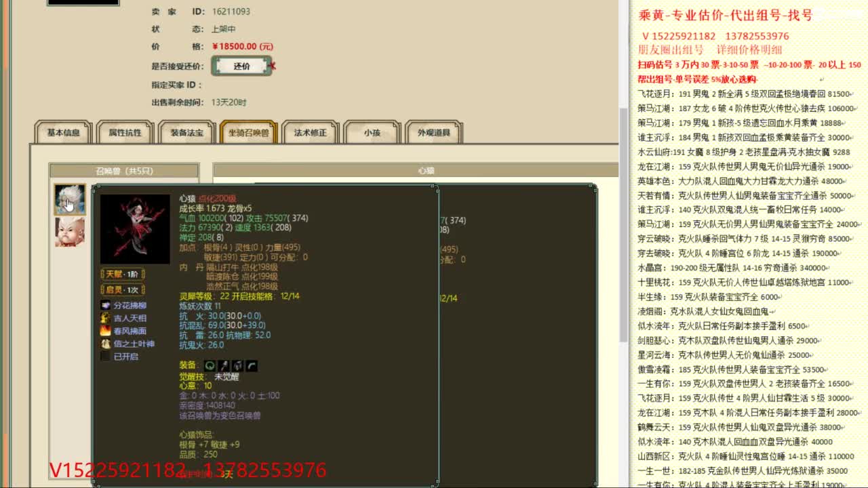Click the 十里桃花 159 克火队 11000 row
The width and height of the screenshot is (868, 488).
point(746,283)
